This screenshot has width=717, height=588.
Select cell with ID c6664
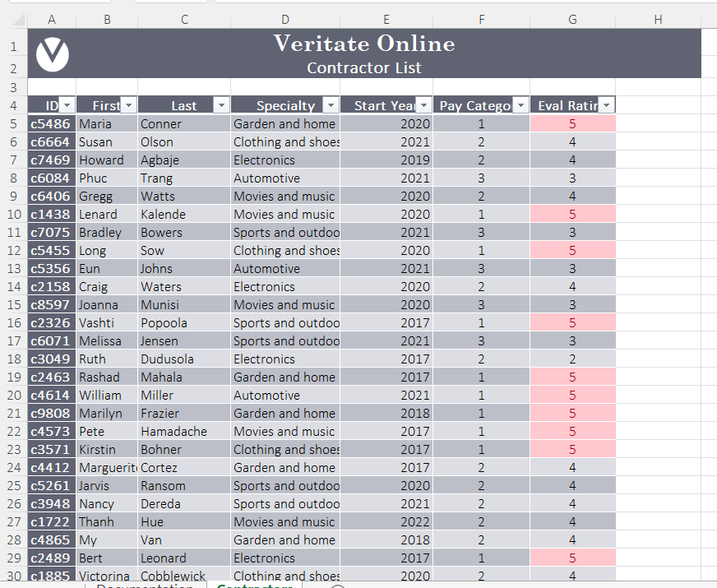[52, 141]
